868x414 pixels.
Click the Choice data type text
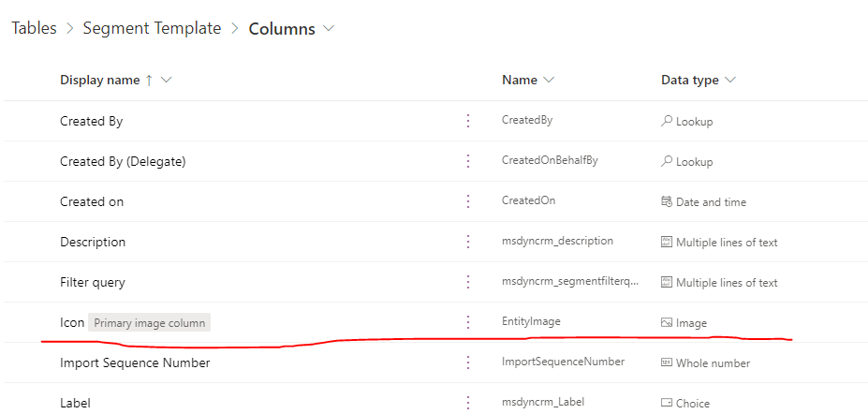coord(693,404)
